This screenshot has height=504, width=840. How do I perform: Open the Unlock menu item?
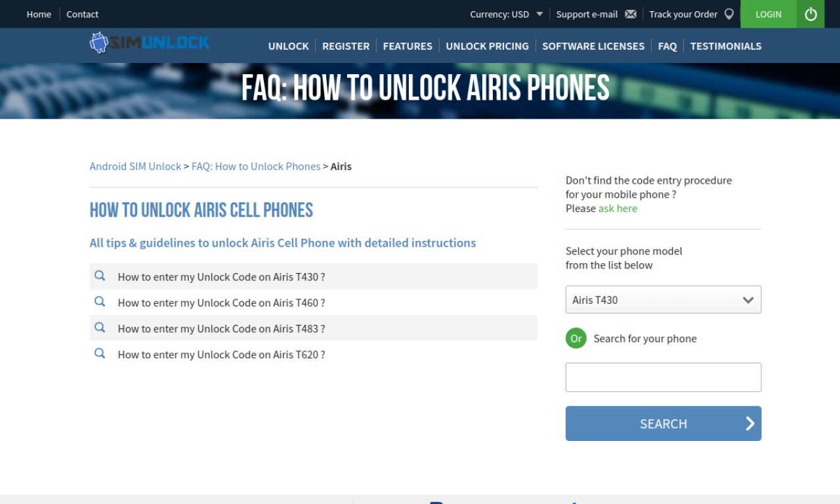click(288, 46)
